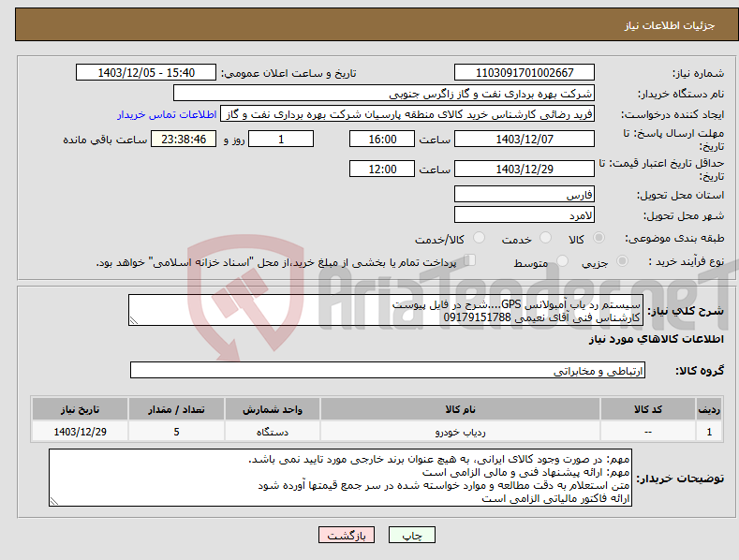
Task: Toggle the اسناد خزانه اسلامی payment checkbox
Action: click(470, 260)
